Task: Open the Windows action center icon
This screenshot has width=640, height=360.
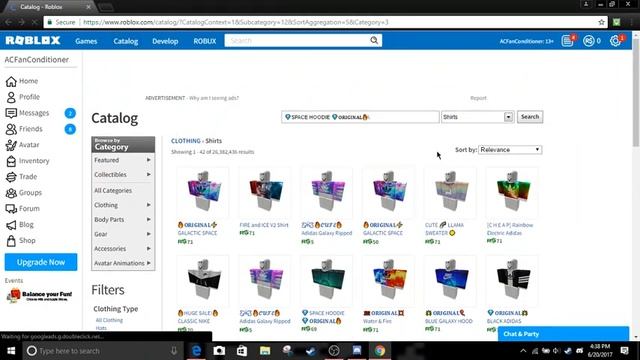Action: click(x=624, y=351)
